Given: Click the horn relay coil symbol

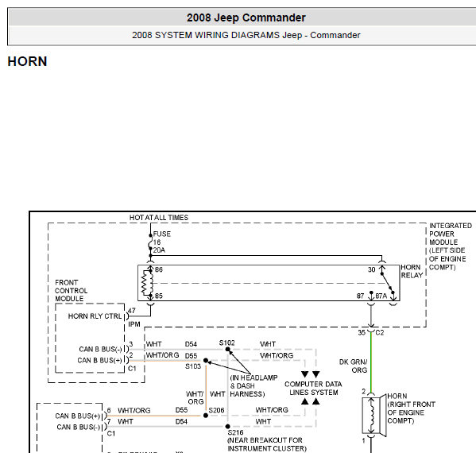Looking at the screenshot, I should [x=147, y=283].
